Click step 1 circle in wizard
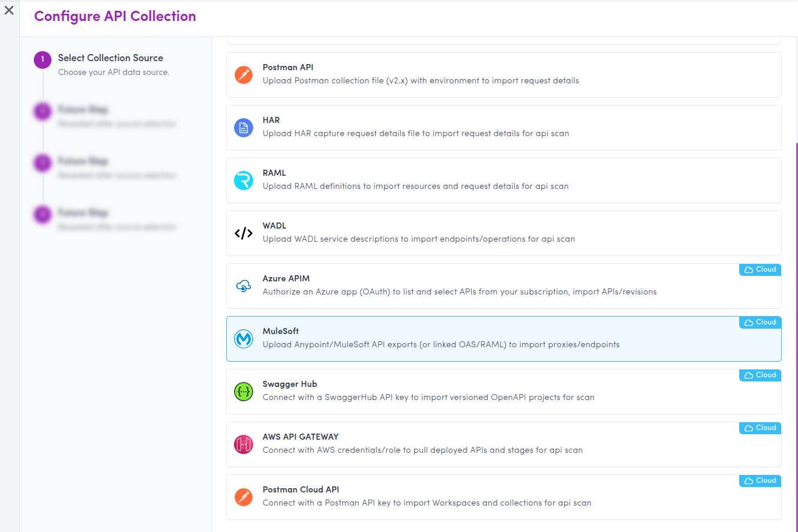The image size is (798, 532). click(43, 60)
